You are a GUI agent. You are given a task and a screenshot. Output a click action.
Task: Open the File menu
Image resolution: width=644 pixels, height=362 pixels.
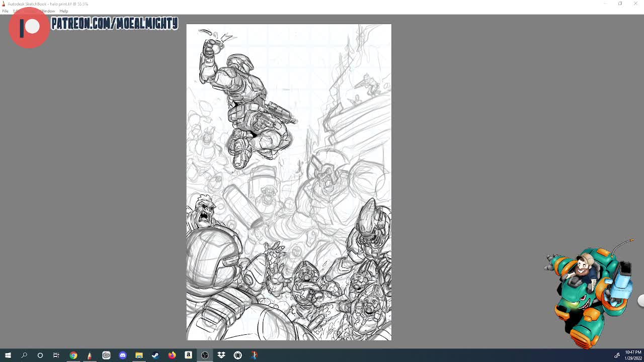pos(5,11)
